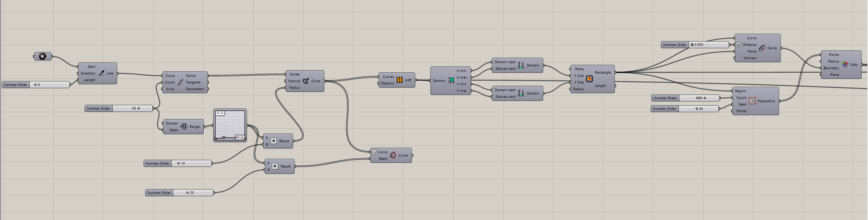Click the Radius input on Circle component
Image resolution: width=868 pixels, height=220 pixels.
pyautogui.click(x=294, y=88)
